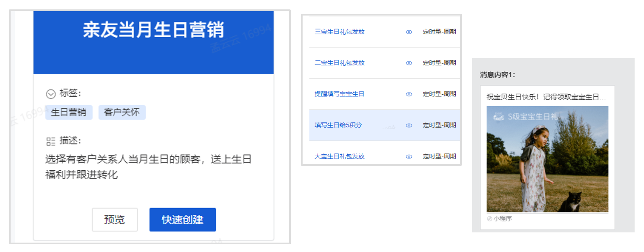Open the 二宝生日礼包发放 task link
The height and width of the screenshot is (252, 644).
click(x=339, y=63)
